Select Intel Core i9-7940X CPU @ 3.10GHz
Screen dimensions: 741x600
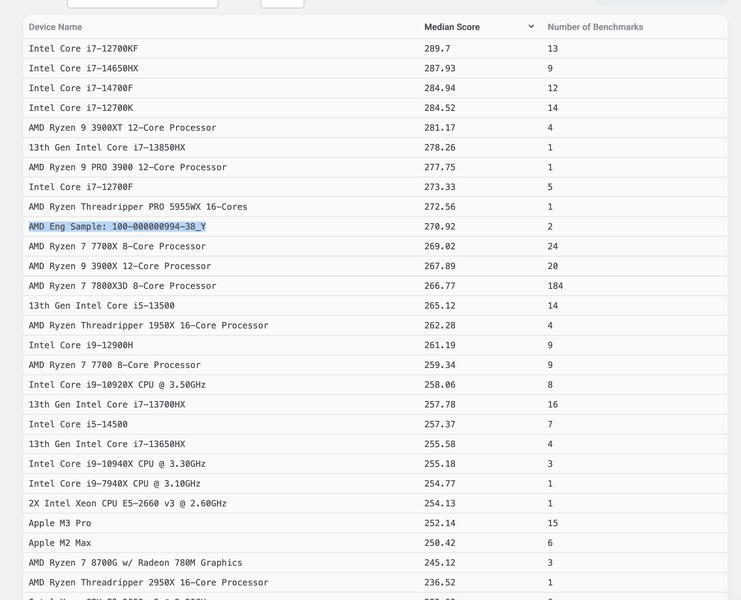pyautogui.click(x=114, y=484)
